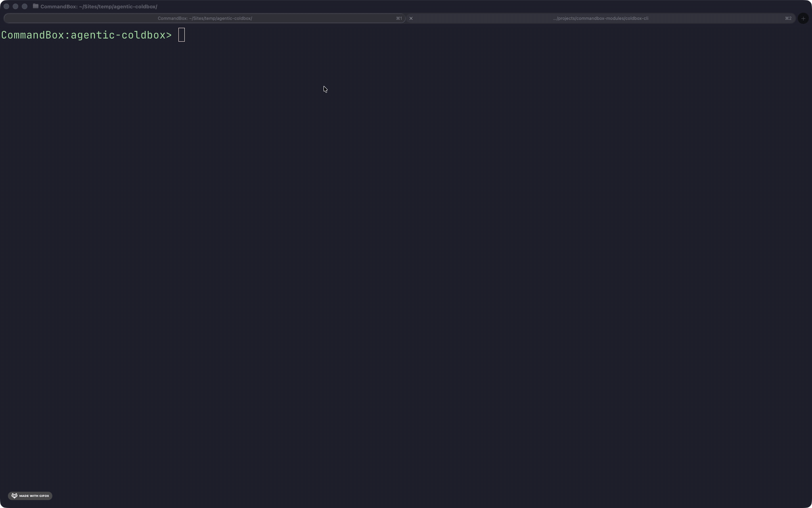Click the MADE WITH GIFOX label text
The image size is (812, 508).
coord(34,496)
